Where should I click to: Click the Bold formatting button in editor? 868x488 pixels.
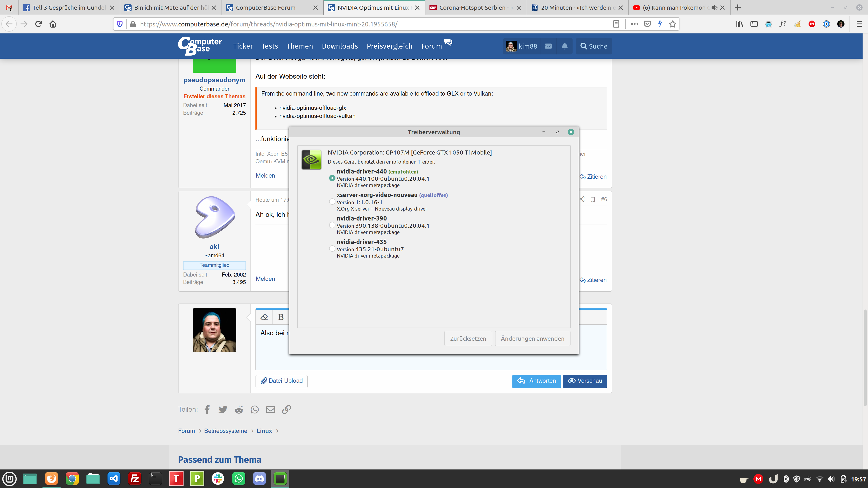click(281, 317)
